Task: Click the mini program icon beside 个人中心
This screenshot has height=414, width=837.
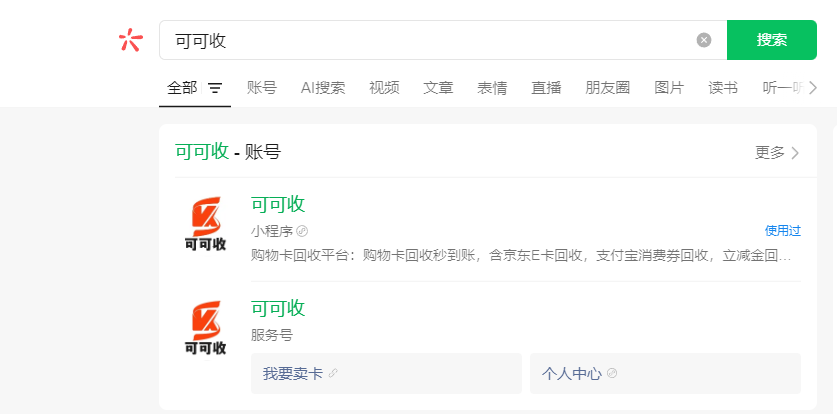Action: [612, 374]
